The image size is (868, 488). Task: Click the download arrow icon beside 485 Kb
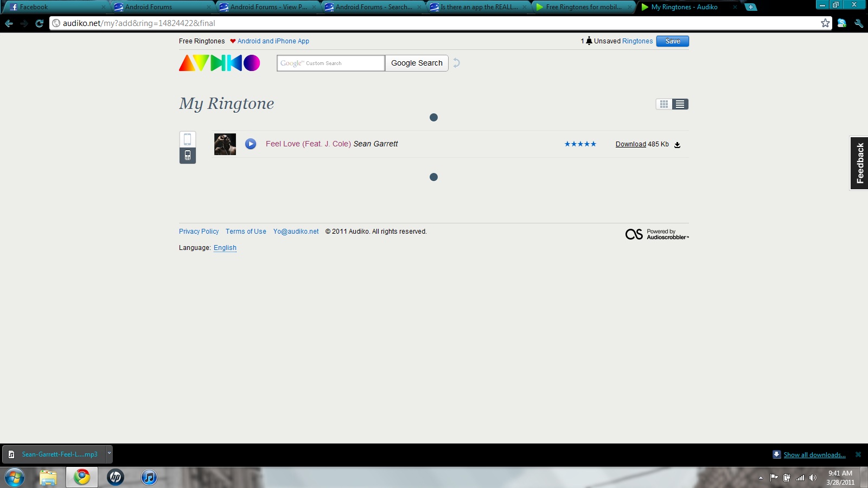pyautogui.click(x=677, y=145)
